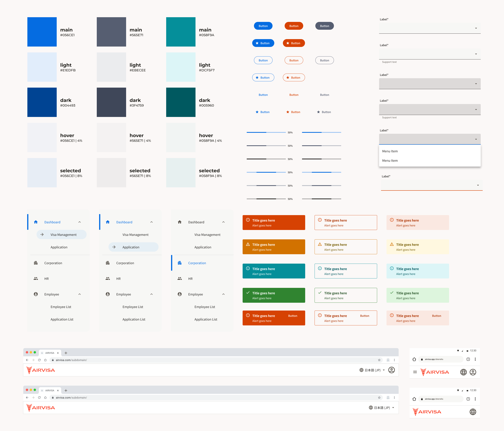The width and height of the screenshot is (504, 431).
Task: Select the first Menu Item option
Action: 390,151
